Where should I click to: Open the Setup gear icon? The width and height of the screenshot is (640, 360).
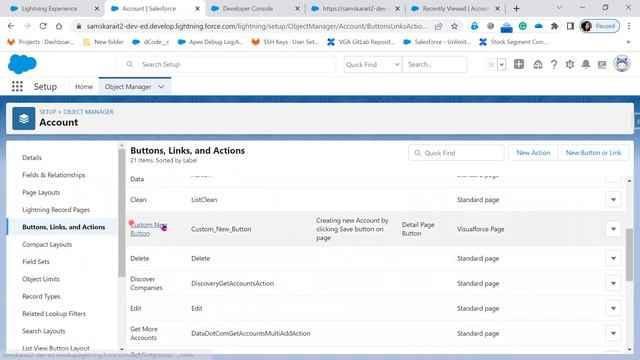(570, 64)
